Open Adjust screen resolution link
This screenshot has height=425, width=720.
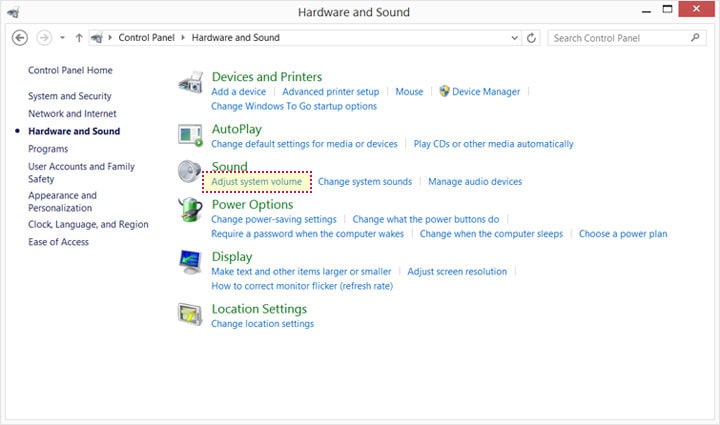tap(457, 272)
